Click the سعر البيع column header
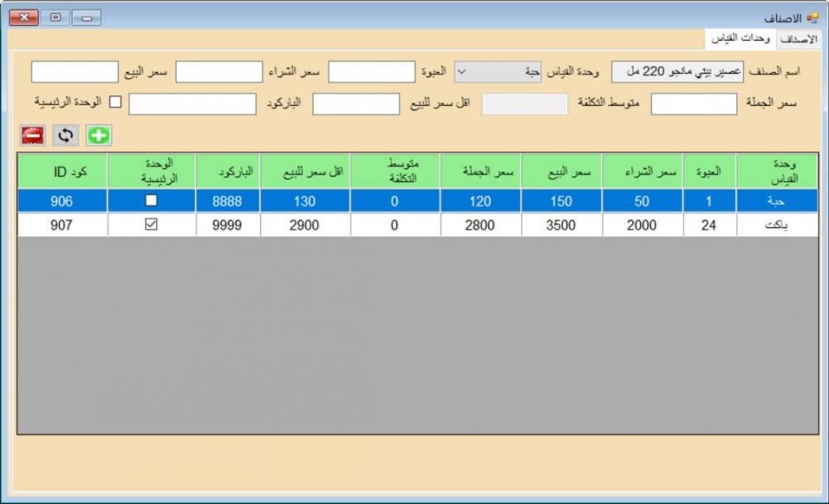Screen dimensions: 829x504 pyautogui.click(x=562, y=172)
